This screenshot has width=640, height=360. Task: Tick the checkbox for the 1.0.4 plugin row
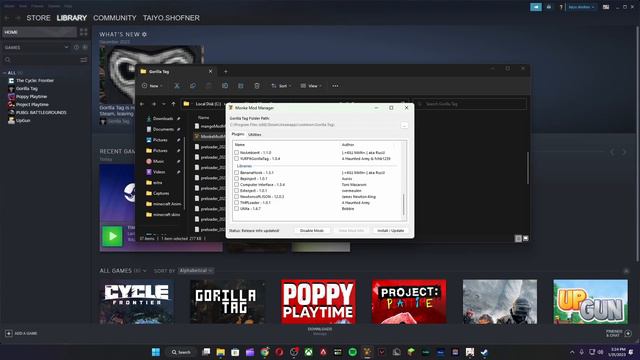[236, 158]
